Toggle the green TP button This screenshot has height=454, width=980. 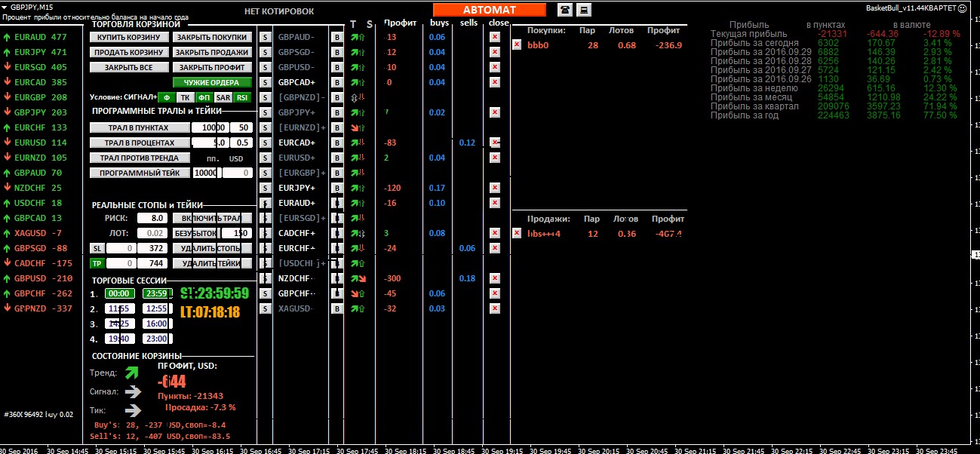[97, 263]
